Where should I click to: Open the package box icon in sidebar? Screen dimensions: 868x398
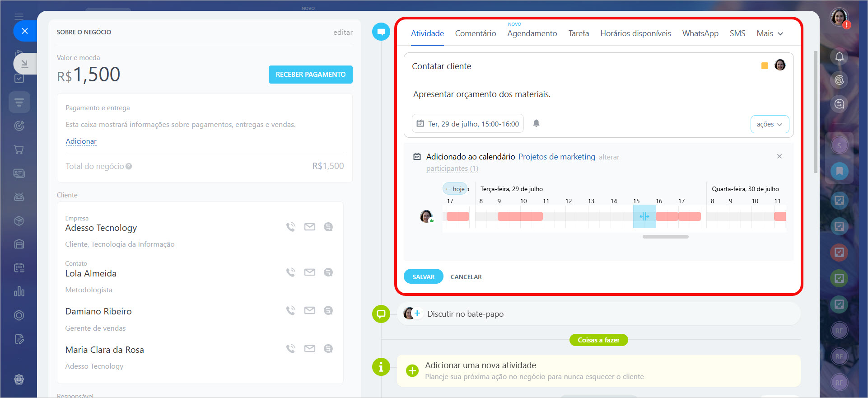[19, 220]
